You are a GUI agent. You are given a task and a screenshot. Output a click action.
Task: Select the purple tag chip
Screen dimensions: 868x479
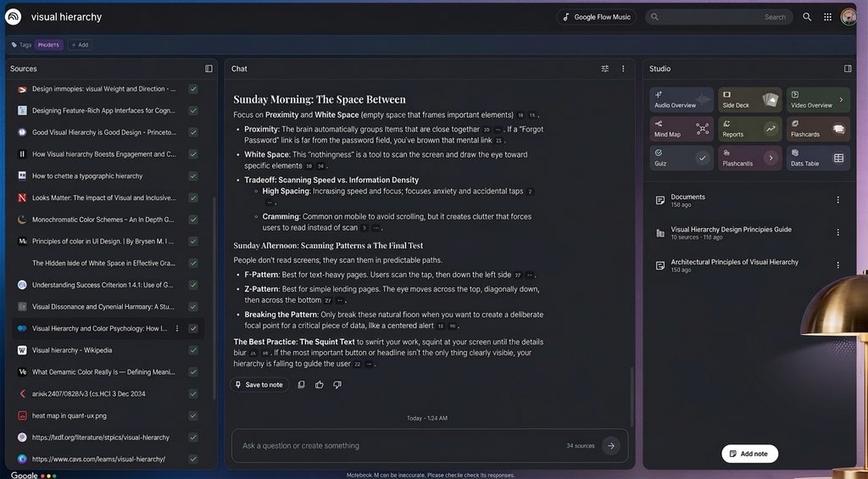pos(48,45)
